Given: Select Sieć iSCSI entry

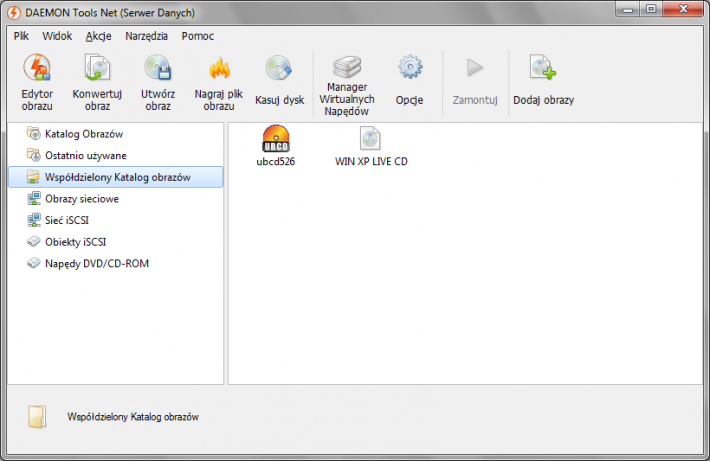Looking at the screenshot, I should coord(116,221).
